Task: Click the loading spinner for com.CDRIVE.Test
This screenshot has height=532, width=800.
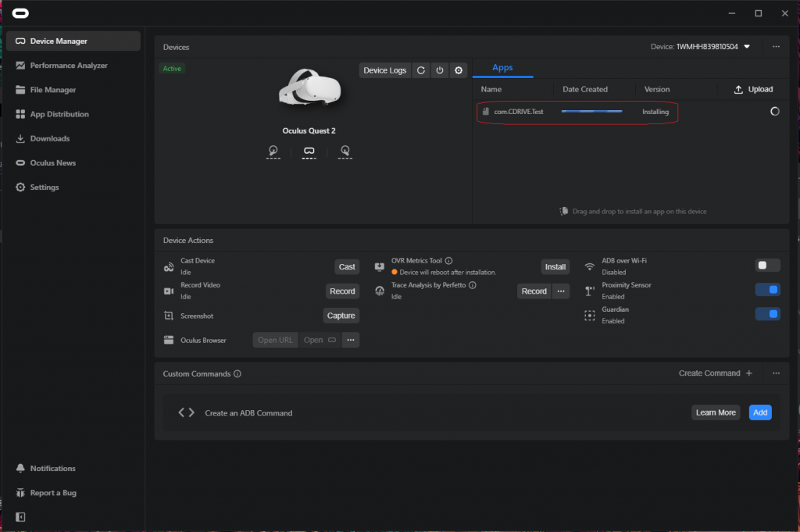Action: [x=774, y=111]
